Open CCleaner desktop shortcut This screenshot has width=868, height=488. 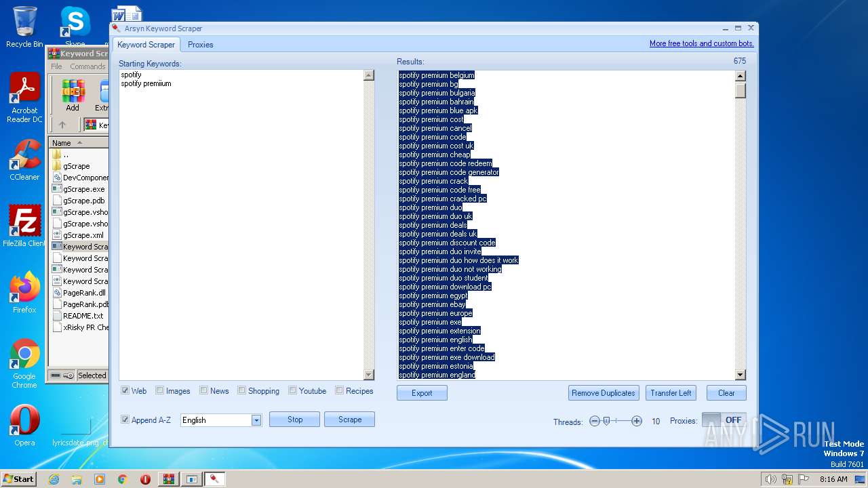click(24, 160)
